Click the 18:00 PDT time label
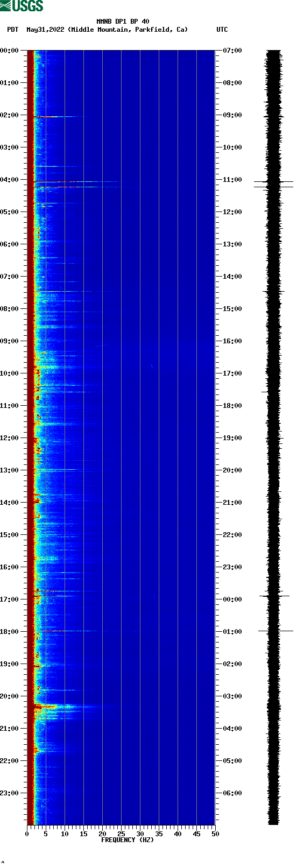 (x=9, y=632)
